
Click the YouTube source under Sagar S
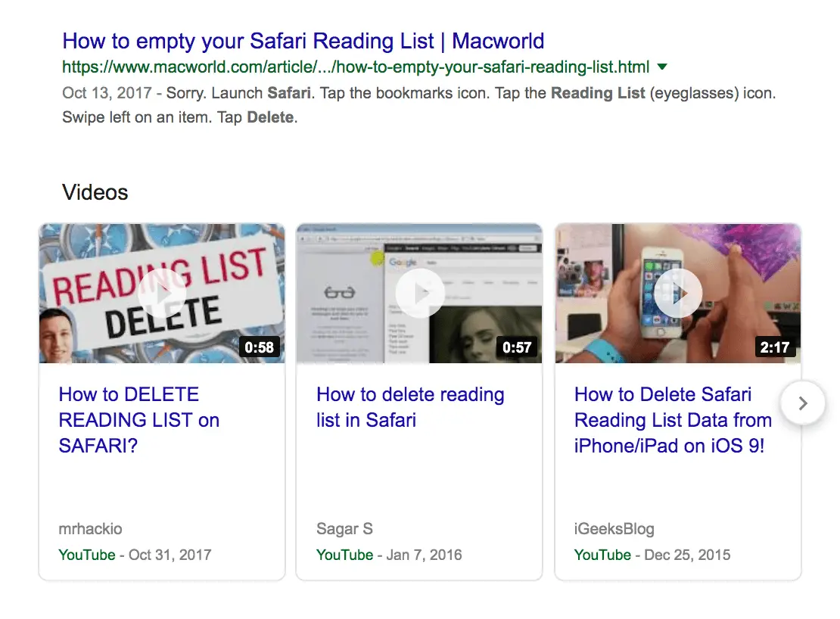(x=344, y=555)
